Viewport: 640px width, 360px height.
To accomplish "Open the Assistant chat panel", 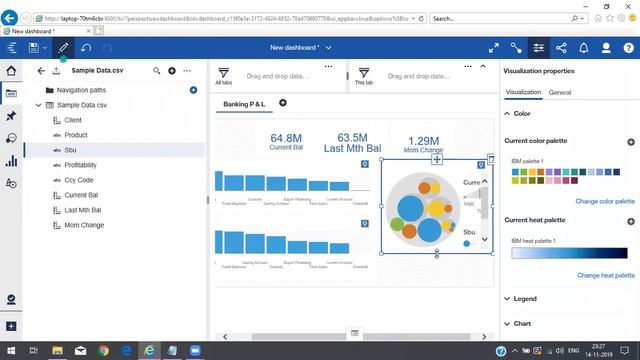I will 11,138.
